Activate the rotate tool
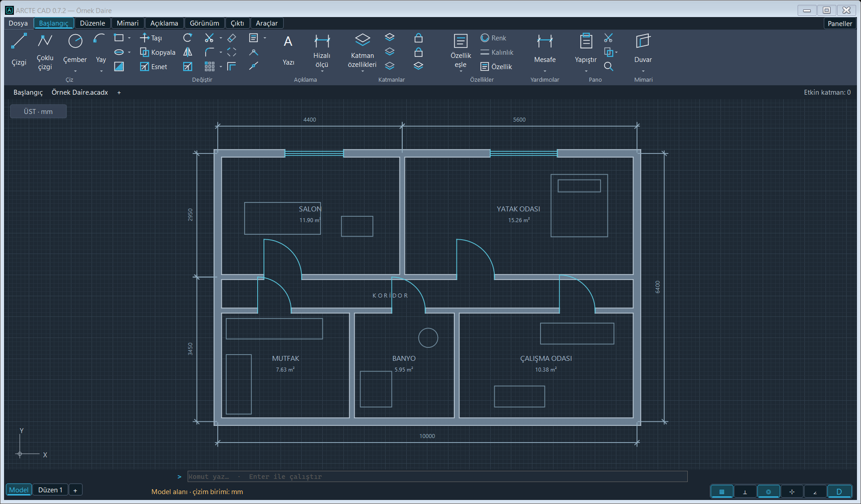Viewport: 861px width, 504px height. (188, 38)
